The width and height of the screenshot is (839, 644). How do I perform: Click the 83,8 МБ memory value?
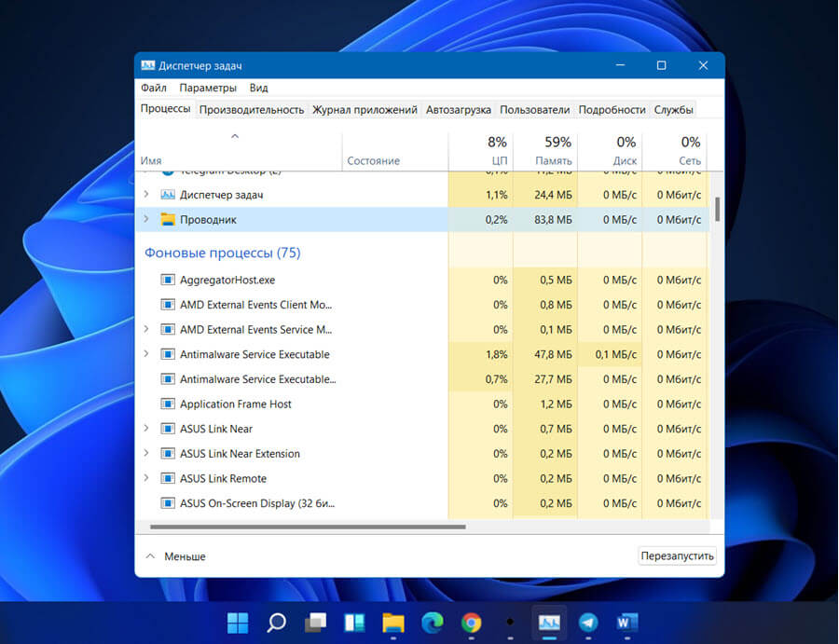click(553, 219)
